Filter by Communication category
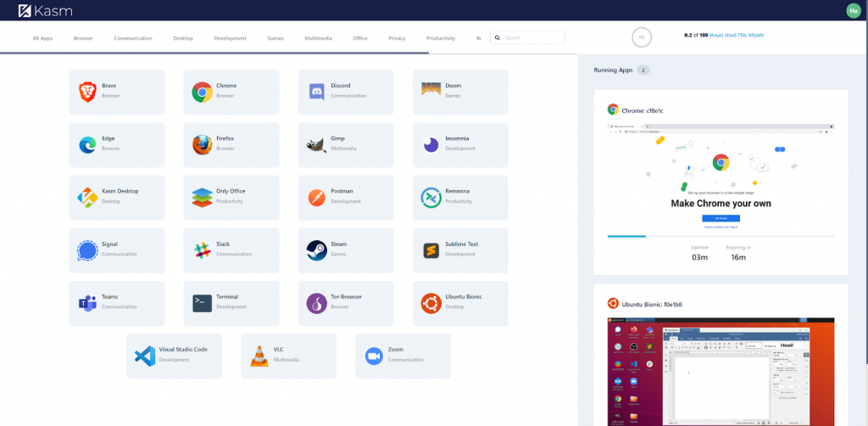The height and width of the screenshot is (426, 868). [x=133, y=38]
